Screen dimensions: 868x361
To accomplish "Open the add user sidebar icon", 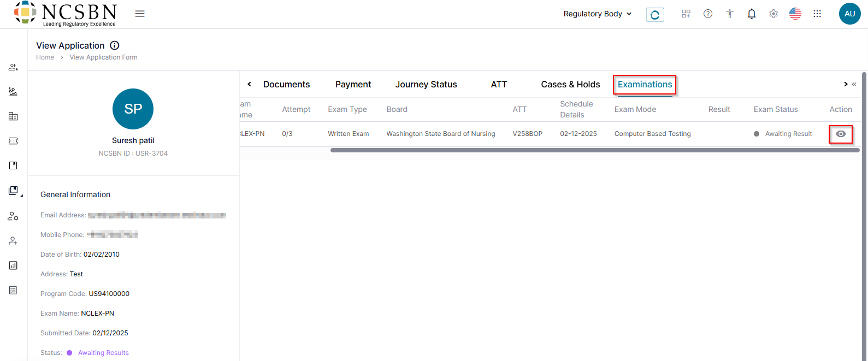I will [x=13, y=241].
